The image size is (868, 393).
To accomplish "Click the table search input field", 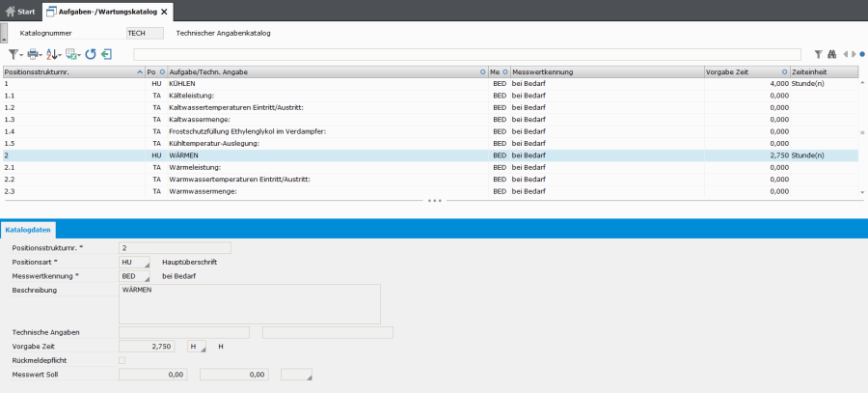I will pyautogui.click(x=467, y=54).
